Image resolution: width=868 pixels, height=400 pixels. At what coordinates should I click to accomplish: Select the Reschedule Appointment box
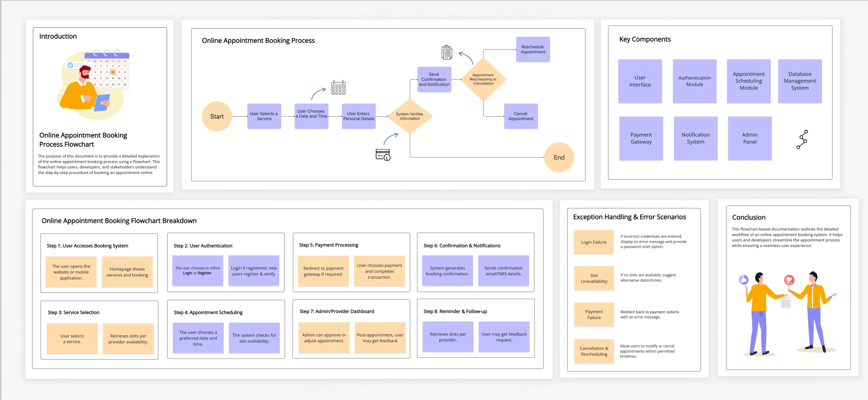click(x=533, y=50)
